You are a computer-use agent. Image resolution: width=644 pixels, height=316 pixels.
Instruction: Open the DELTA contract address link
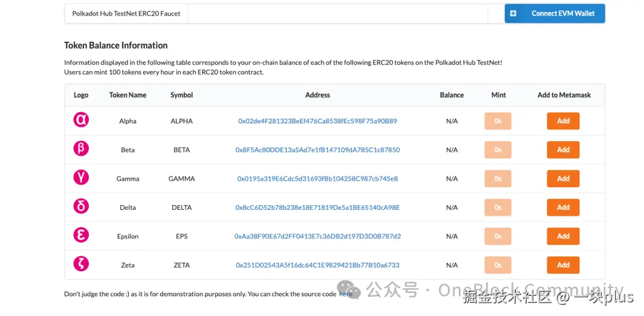(x=317, y=207)
